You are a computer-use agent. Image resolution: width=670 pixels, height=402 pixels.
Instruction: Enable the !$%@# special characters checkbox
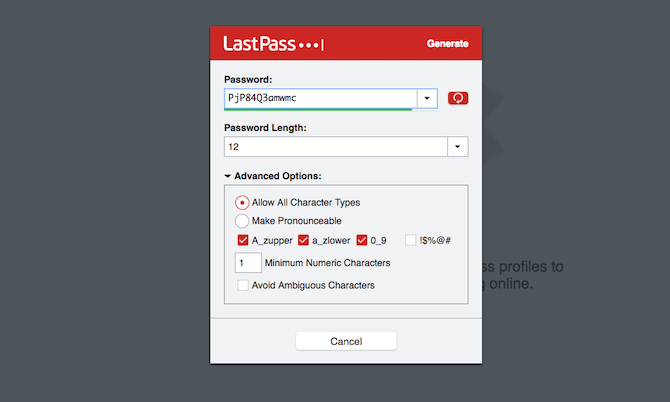(x=411, y=240)
